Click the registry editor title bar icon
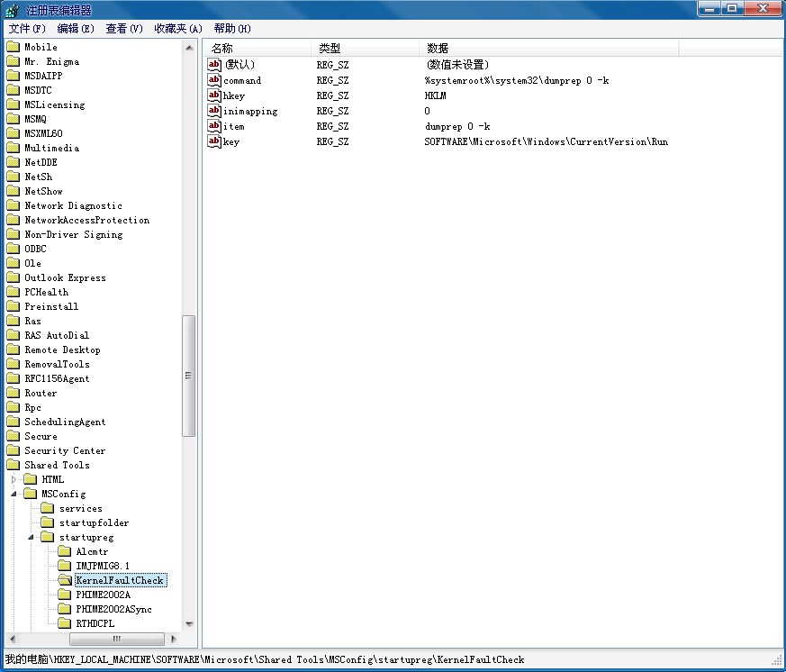The image size is (786, 672). tap(13, 10)
